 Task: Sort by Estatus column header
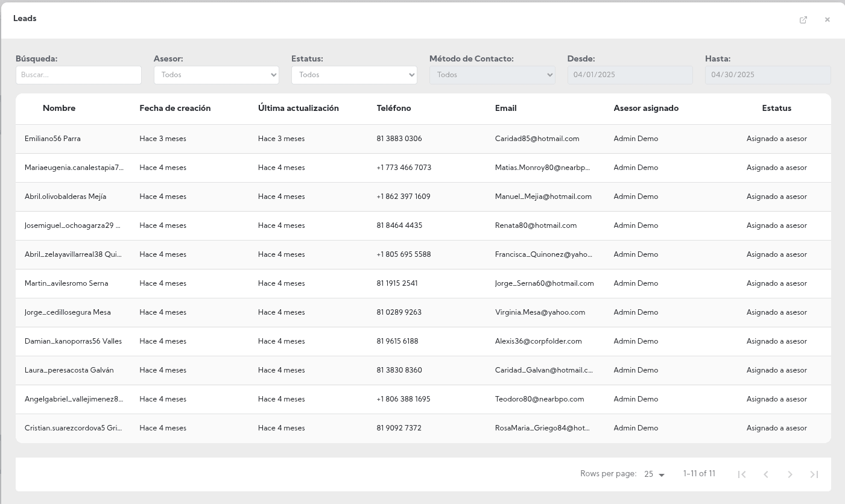[776, 109]
